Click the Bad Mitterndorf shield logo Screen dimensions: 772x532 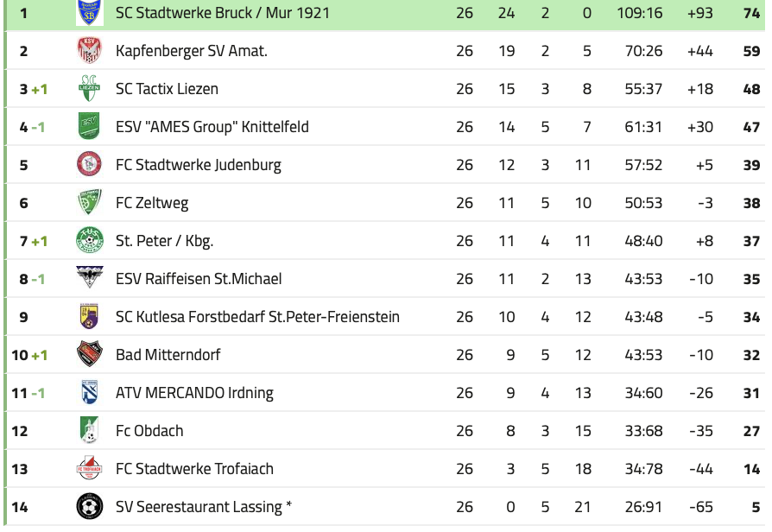[90, 354]
